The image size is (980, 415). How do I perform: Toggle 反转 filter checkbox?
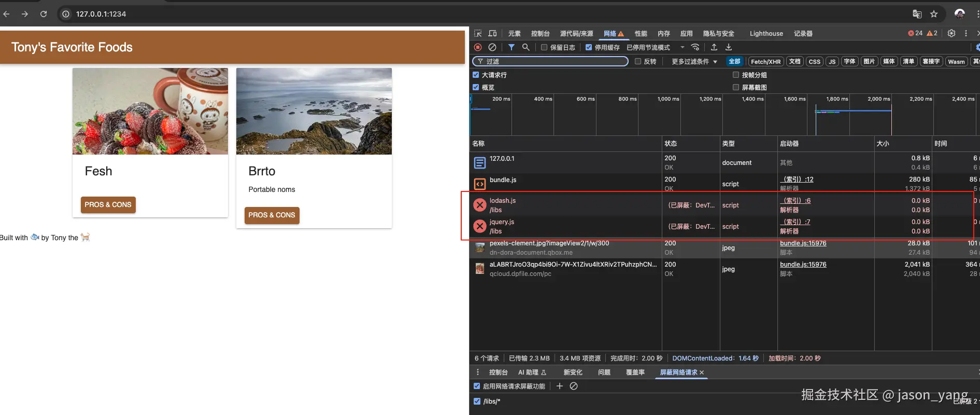coord(638,61)
